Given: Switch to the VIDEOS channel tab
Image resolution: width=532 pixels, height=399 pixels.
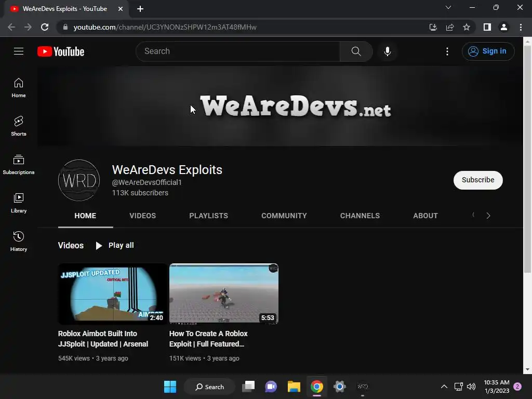Looking at the screenshot, I should [x=142, y=216].
